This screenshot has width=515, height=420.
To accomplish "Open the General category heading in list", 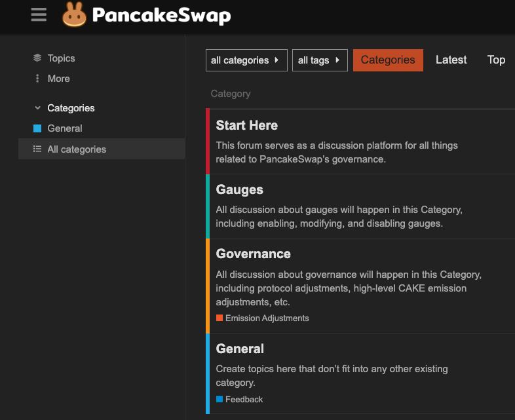I will [240, 349].
